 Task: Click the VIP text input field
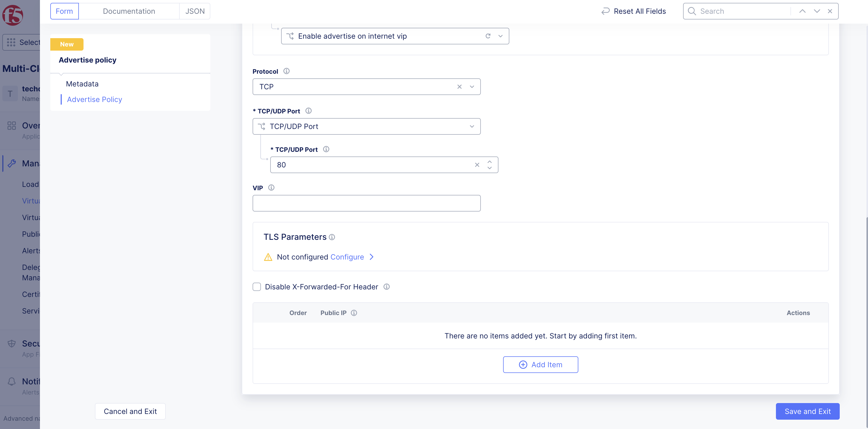(x=366, y=203)
